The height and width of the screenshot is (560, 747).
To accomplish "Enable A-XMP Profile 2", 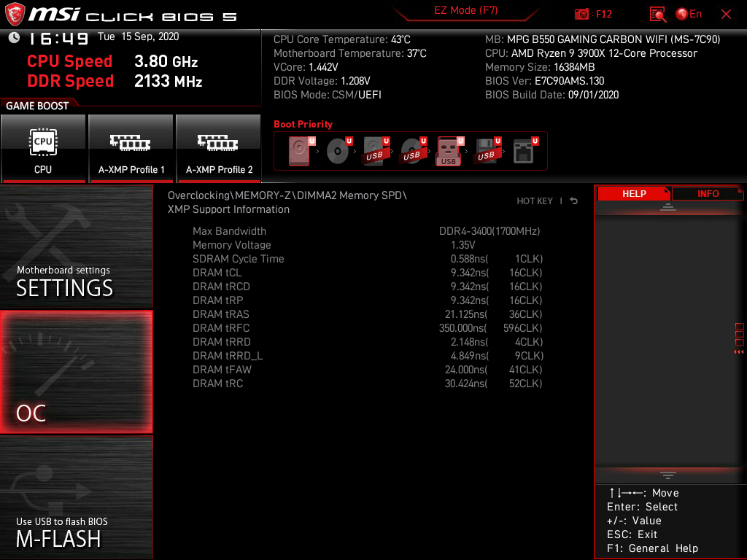I will 218,149.
